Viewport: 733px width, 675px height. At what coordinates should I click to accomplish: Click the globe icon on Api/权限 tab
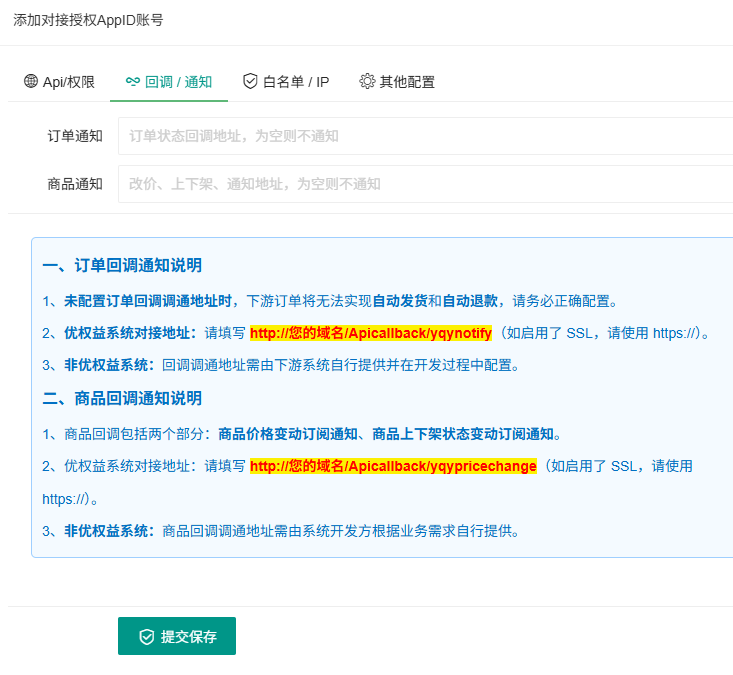pos(30,82)
